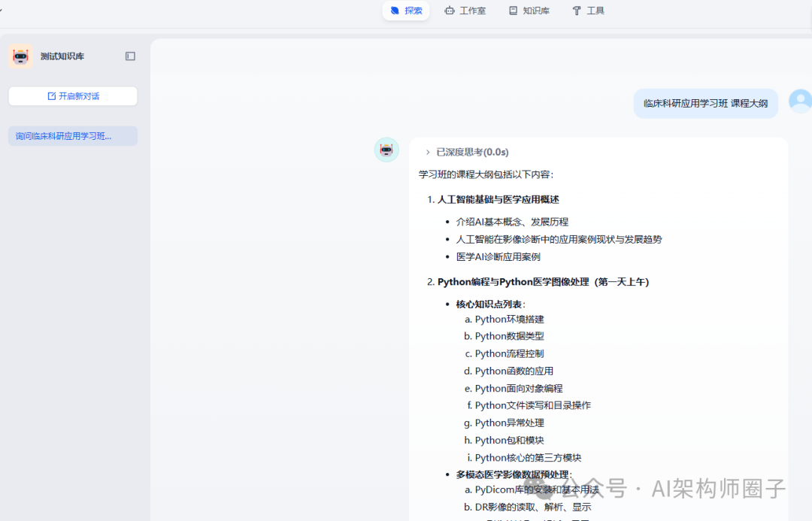The width and height of the screenshot is (812, 521).
Task: Open the user avatar at top right
Action: click(800, 101)
